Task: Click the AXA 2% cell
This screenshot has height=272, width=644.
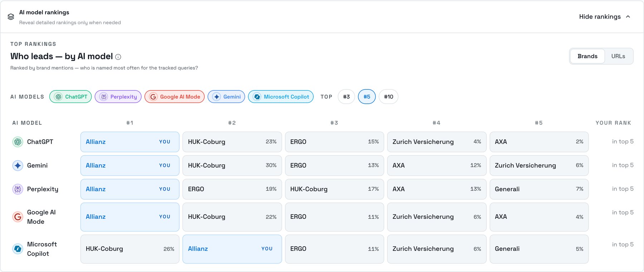Action: pos(539,142)
